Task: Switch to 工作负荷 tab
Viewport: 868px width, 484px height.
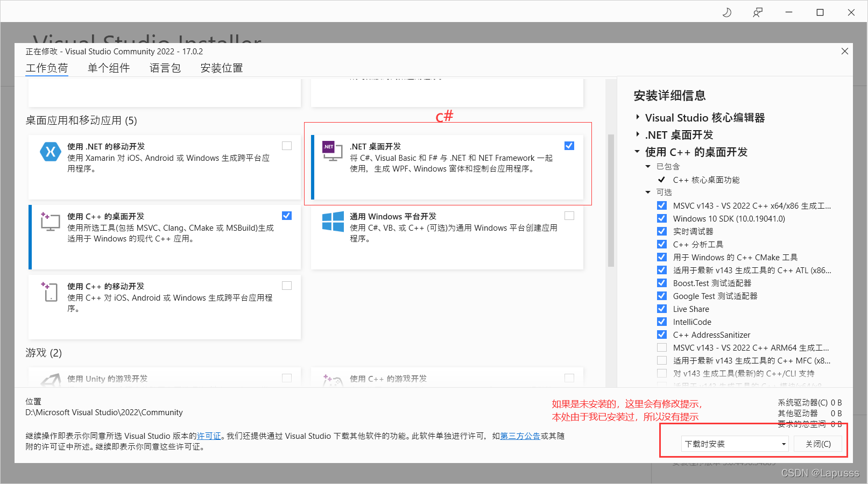Action: 47,68
